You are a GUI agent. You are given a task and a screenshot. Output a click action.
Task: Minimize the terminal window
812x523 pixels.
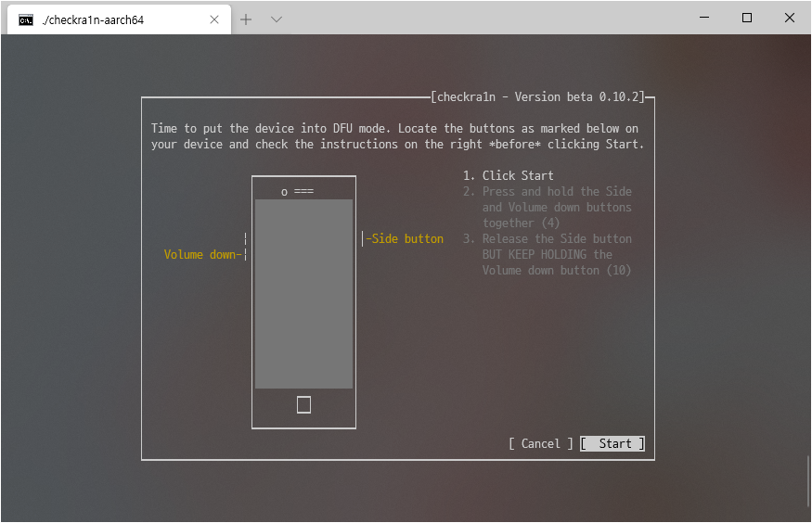click(x=704, y=18)
